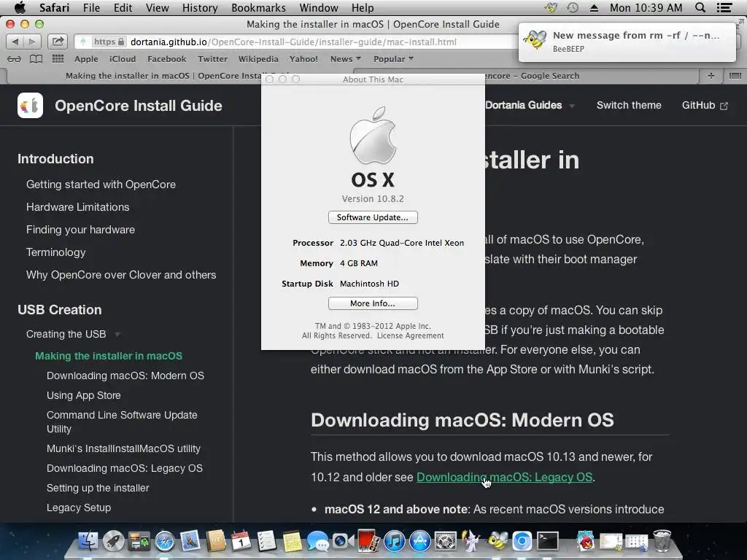Open Getting started with OpenCore
The width and height of the screenshot is (747, 560).
[101, 184]
